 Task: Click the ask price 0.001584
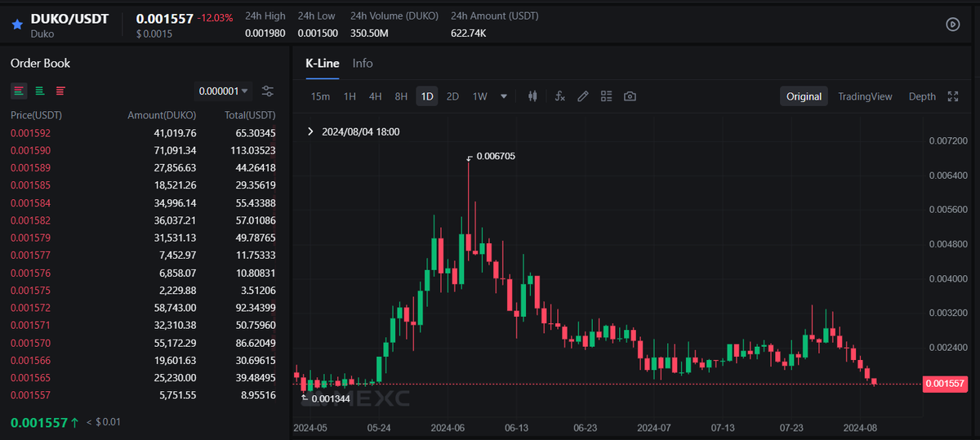coord(30,202)
